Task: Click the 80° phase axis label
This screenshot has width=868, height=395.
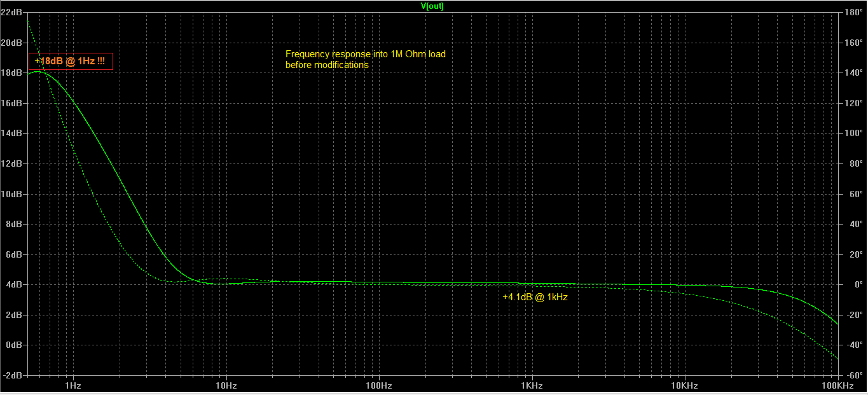Action: (857, 163)
